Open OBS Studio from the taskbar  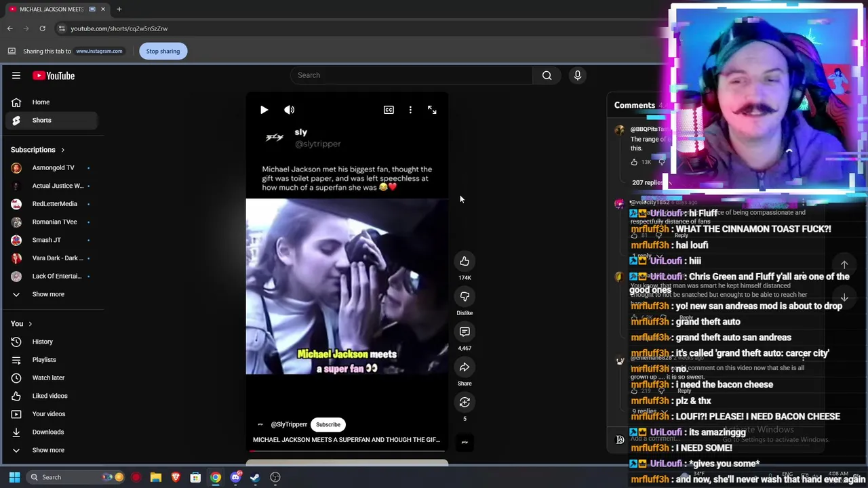pos(275,477)
